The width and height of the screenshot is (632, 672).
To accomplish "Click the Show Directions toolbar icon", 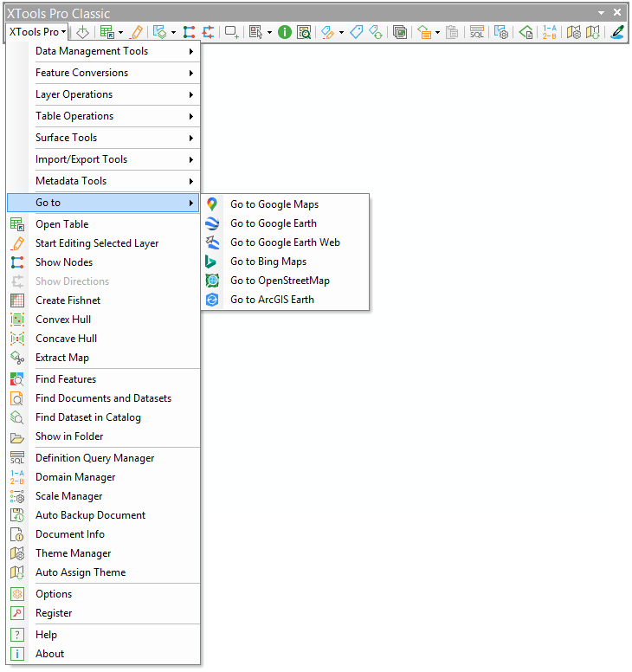I will tap(209, 32).
